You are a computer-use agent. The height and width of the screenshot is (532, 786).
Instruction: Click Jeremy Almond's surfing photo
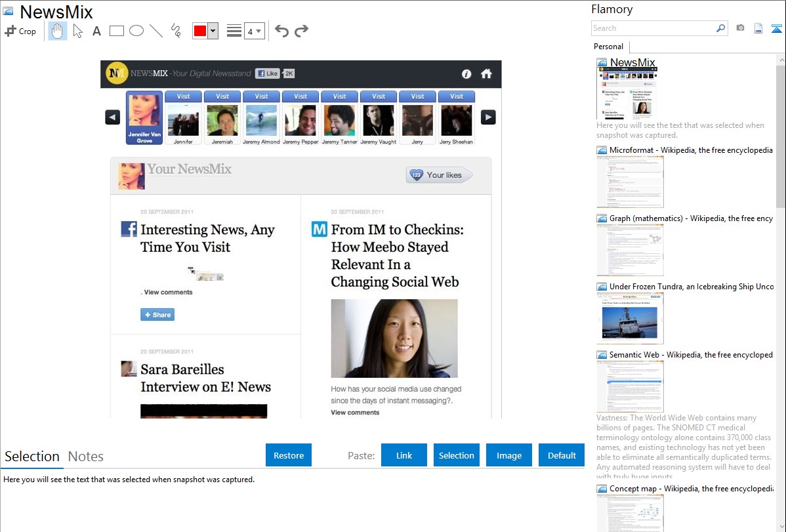(261, 120)
